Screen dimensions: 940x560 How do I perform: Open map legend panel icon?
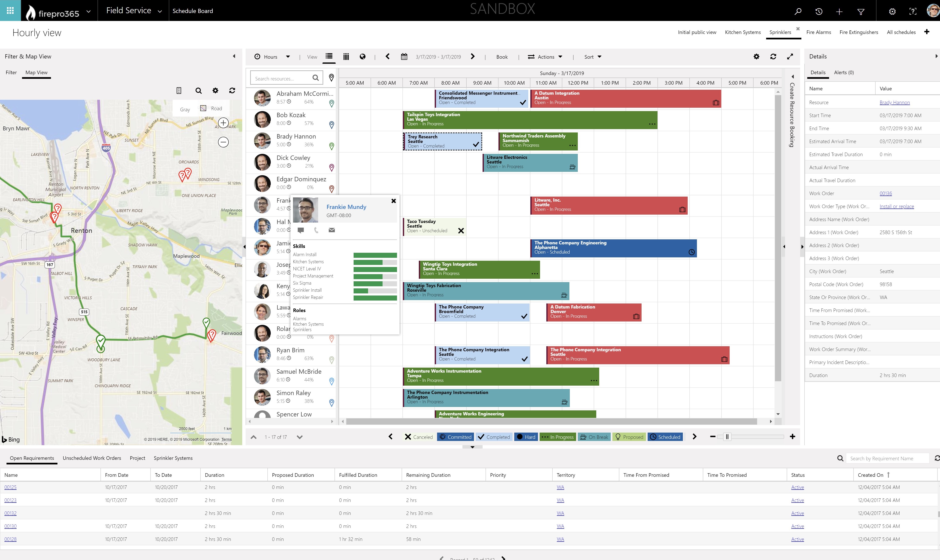(179, 91)
